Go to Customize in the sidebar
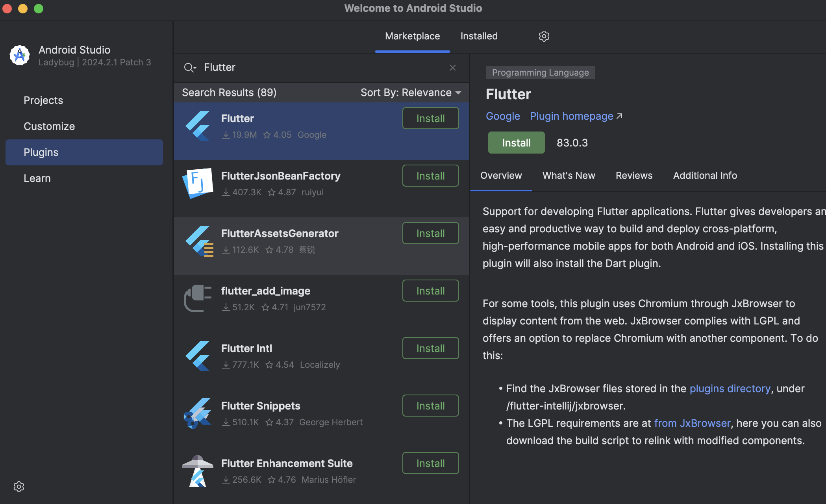The image size is (826, 504). (x=84, y=126)
